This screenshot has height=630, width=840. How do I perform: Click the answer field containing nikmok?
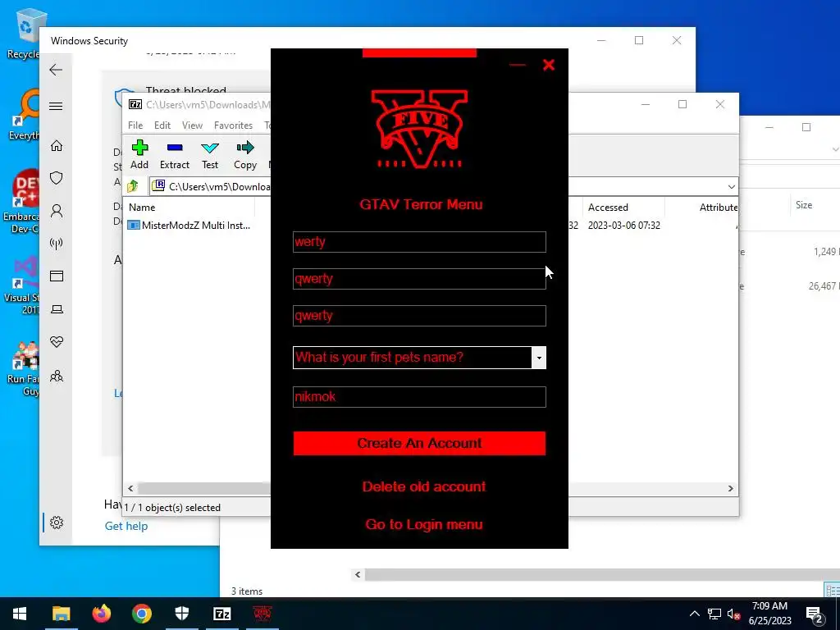click(419, 397)
